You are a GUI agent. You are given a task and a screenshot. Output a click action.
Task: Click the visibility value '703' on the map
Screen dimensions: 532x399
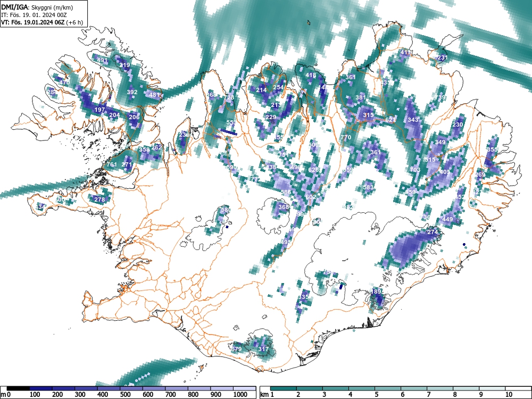tap(415, 170)
